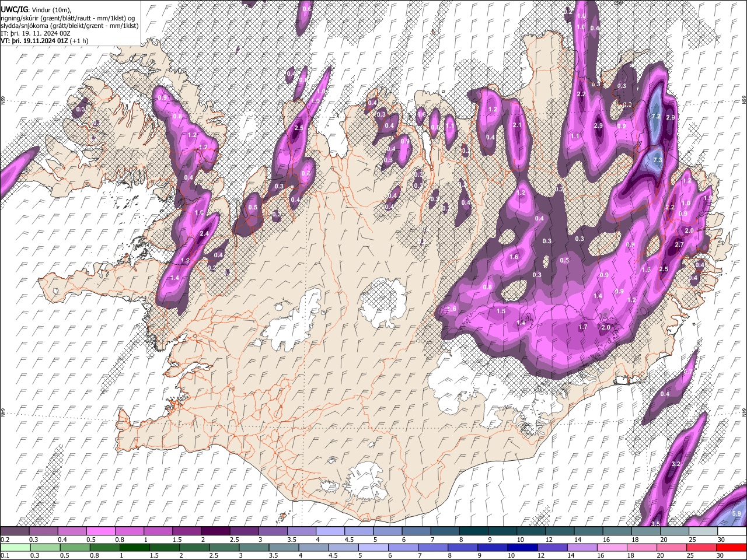Click the "slydda/snjókoma (grátt/bleikt/grænt - mm/1klst)" line
Image resolution: width=747 pixels, height=560 pixels.
click(70, 26)
